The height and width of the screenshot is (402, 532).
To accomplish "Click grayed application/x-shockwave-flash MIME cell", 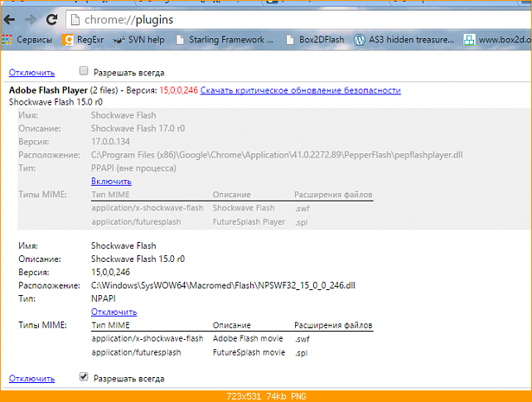I will point(148,208).
